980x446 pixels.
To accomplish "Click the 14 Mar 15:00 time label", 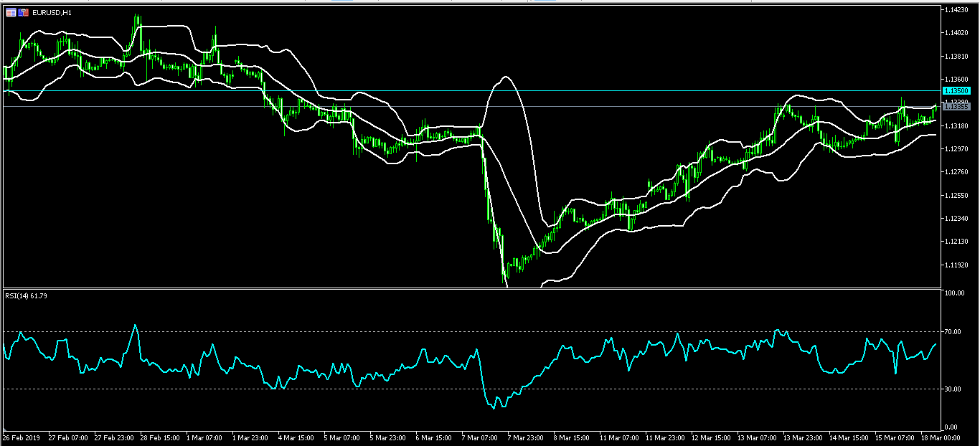I will pos(849,437).
